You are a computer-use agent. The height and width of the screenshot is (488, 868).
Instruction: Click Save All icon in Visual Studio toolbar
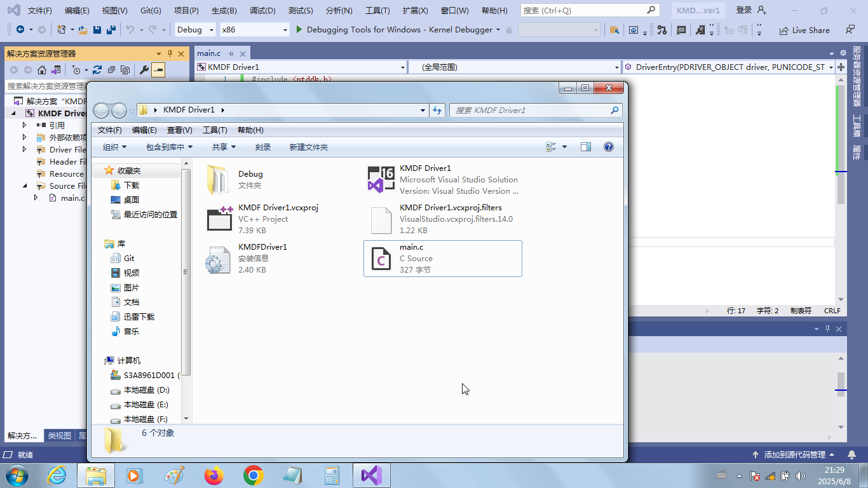[x=111, y=30]
